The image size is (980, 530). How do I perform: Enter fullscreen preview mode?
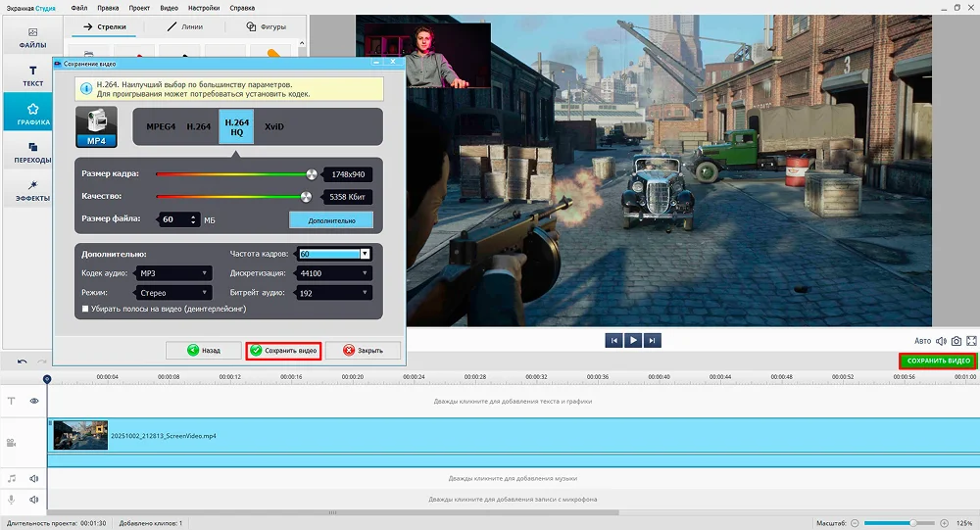pos(972,341)
